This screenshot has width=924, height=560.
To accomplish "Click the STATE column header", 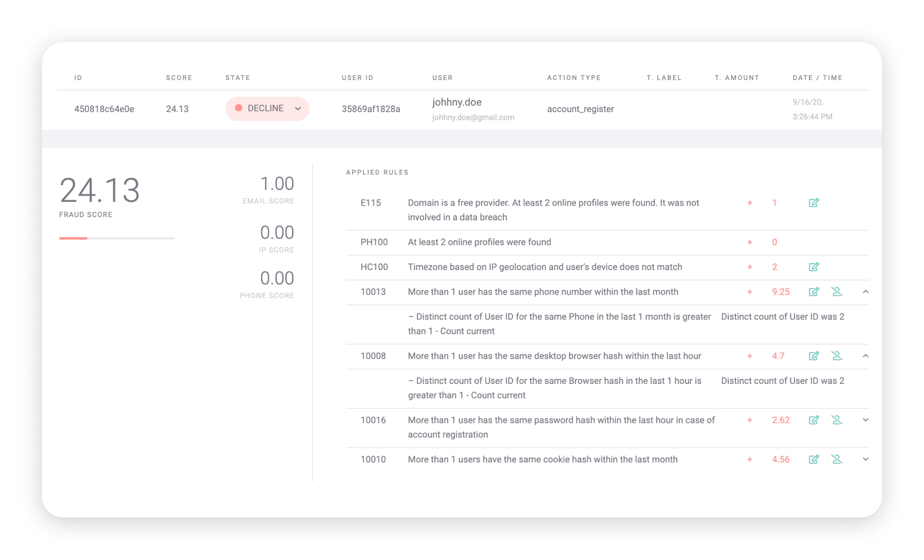I will pos(238,78).
